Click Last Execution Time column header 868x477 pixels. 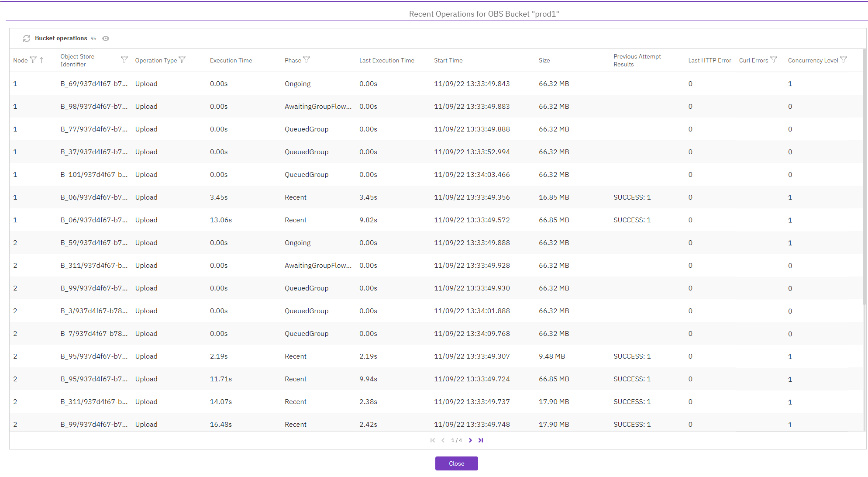point(386,60)
